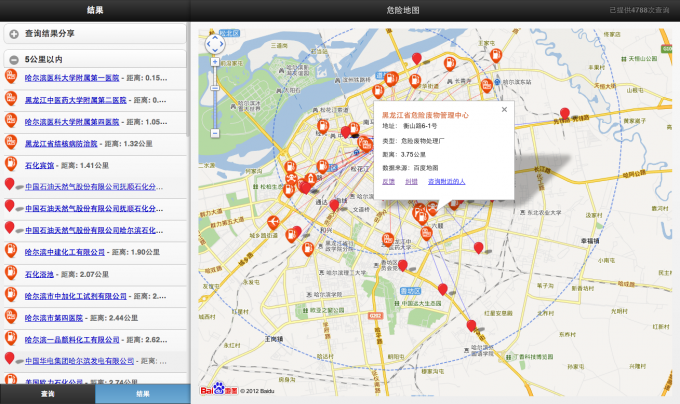The height and width of the screenshot is (404, 680).
Task: Click red pin beside 中国华电集团哈尔滨发电有限公司
Action: pyautogui.click(x=10, y=358)
